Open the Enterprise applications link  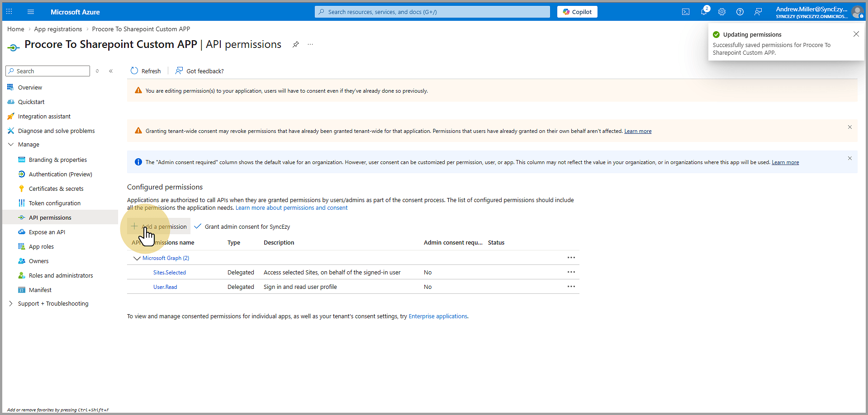[438, 316]
